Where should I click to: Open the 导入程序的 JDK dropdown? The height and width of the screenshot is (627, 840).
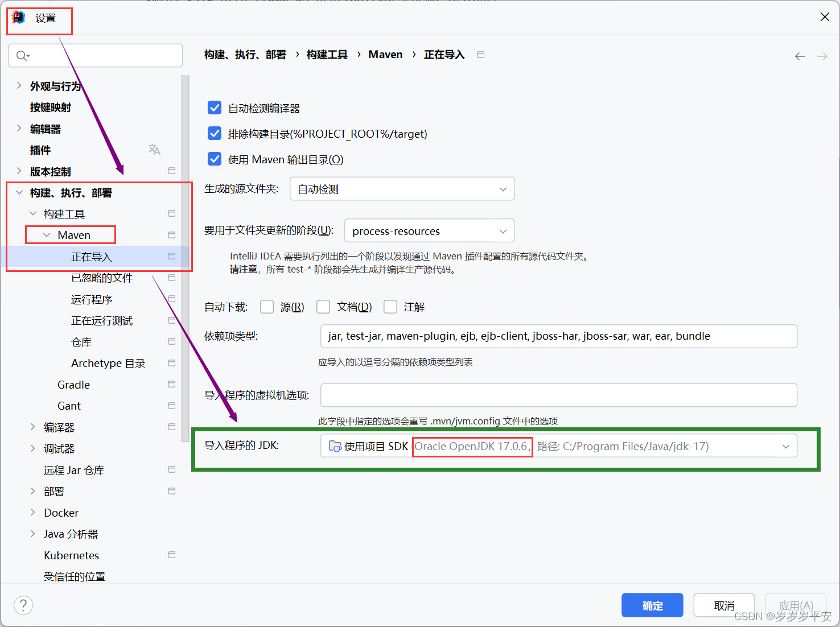(559, 446)
